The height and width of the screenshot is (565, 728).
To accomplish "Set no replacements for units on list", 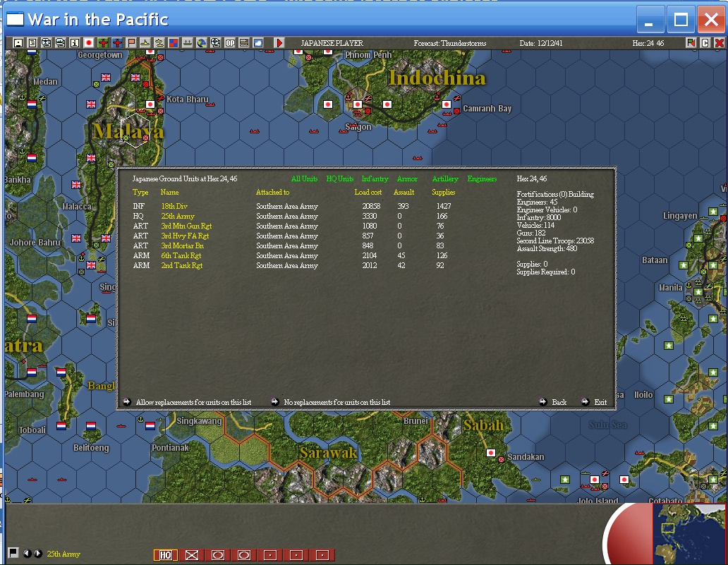I will coord(331,402).
